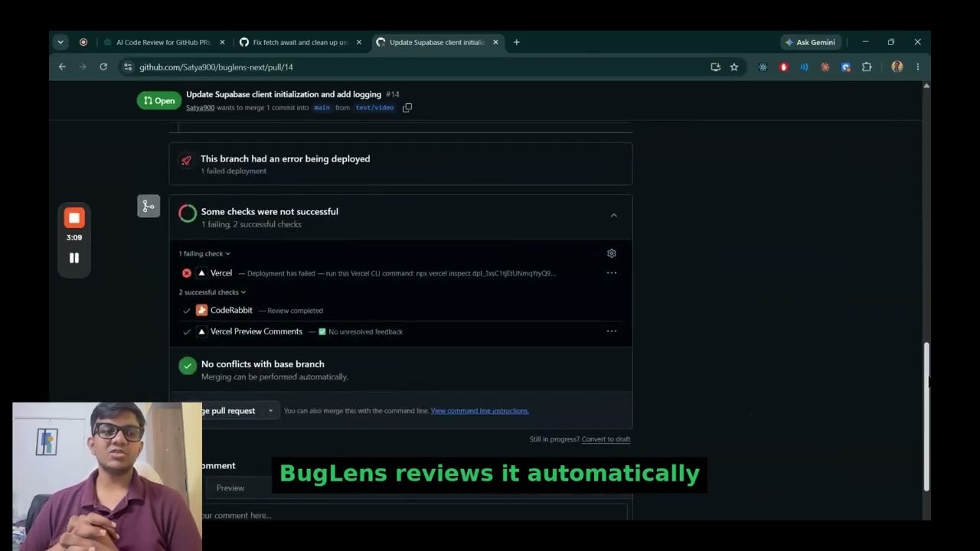Viewport: 980px width, 551px height.
Task: Open the orange burst extension icon
Action: (825, 67)
